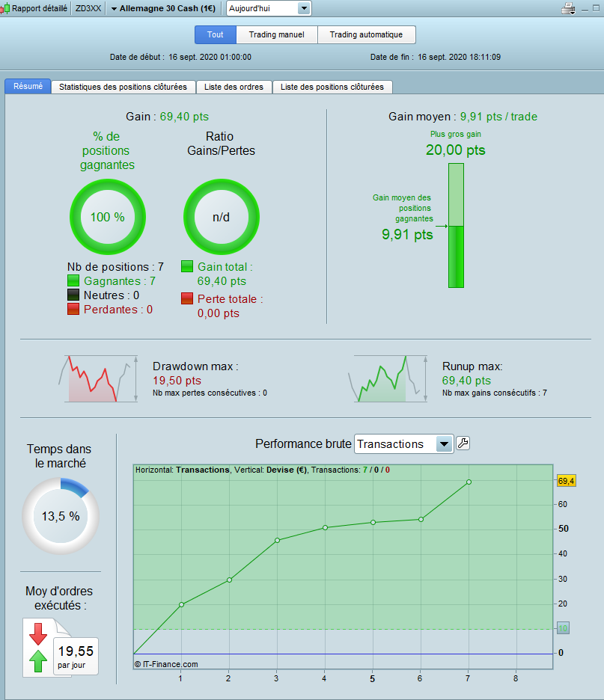This screenshot has width=604, height=700.
Task: Click the Drawdown 19,50 pts value
Action: click(x=177, y=381)
